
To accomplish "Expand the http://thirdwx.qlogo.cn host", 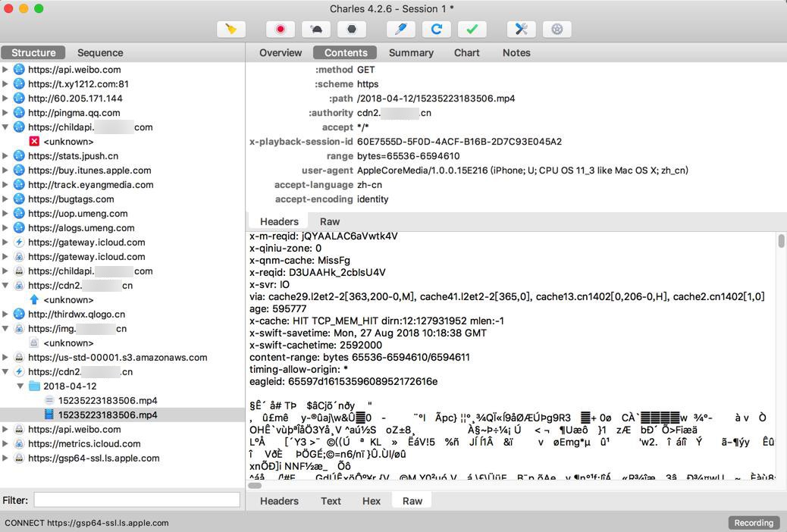I will point(6,315).
